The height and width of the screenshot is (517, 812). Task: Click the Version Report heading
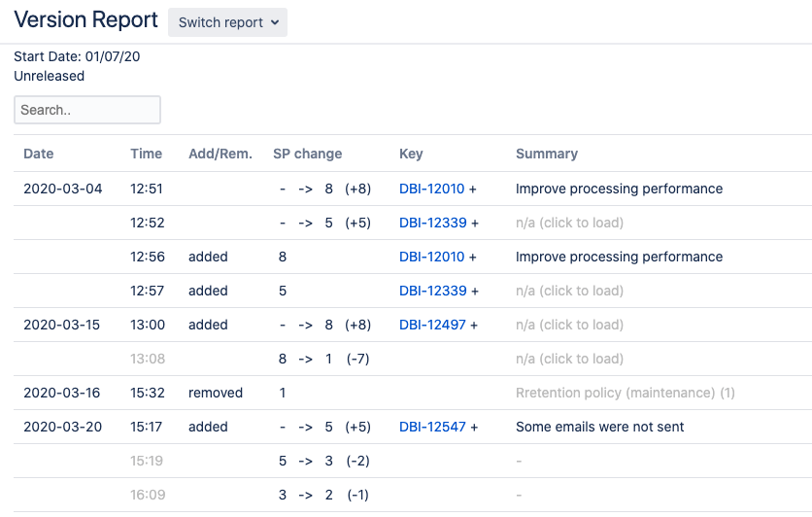click(x=86, y=20)
